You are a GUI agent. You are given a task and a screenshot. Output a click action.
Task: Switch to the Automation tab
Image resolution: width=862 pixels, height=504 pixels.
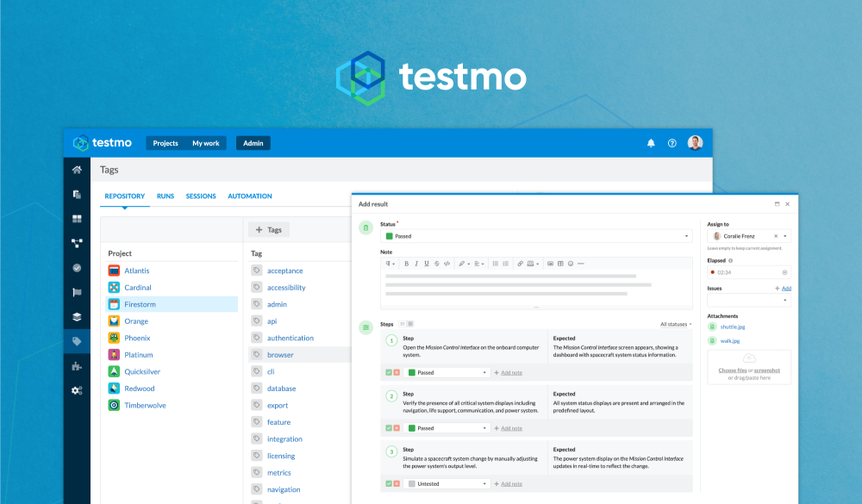coord(250,196)
